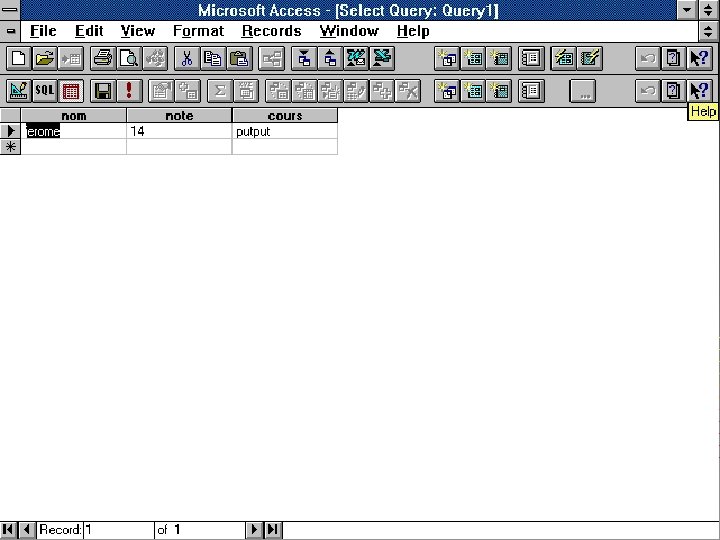
Task: Select the 'note' column header
Action: pos(180,116)
